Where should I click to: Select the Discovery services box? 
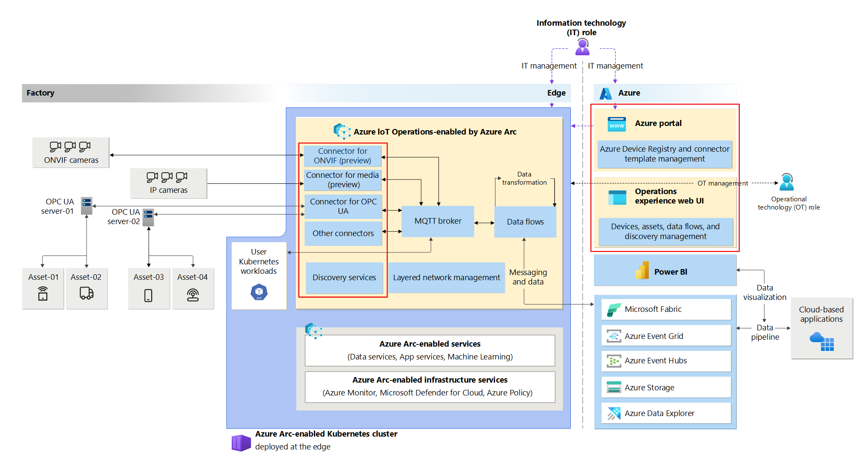[x=344, y=278]
